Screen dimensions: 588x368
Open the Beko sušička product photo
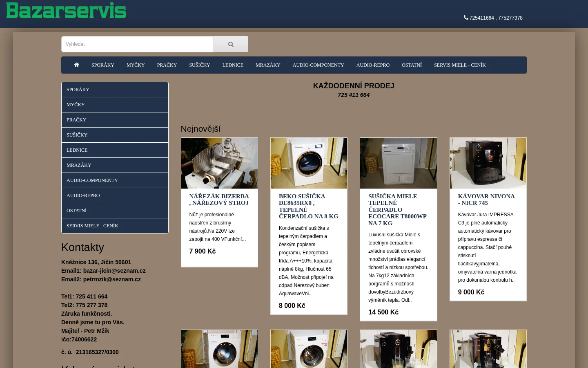tap(309, 163)
